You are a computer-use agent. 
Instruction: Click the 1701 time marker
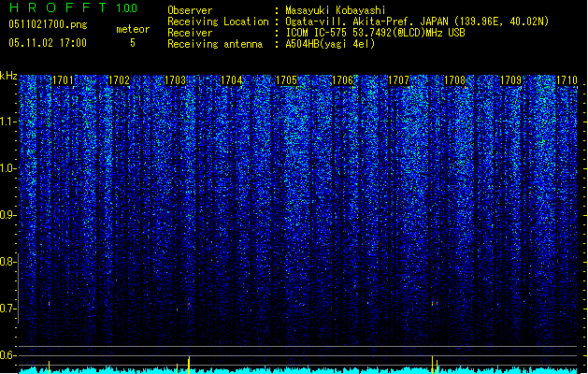(63, 80)
